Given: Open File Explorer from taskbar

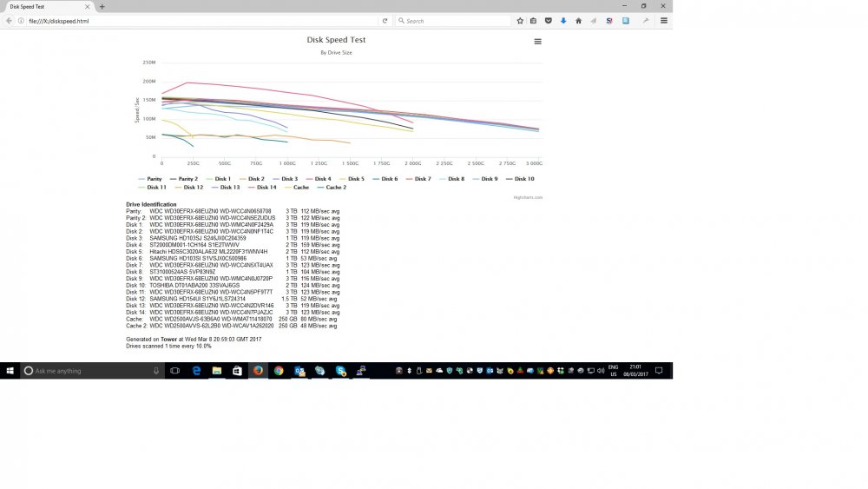Looking at the screenshot, I should coord(217,371).
